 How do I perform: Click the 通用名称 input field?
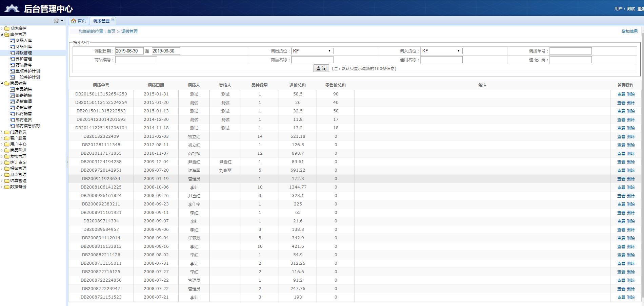click(x=441, y=60)
